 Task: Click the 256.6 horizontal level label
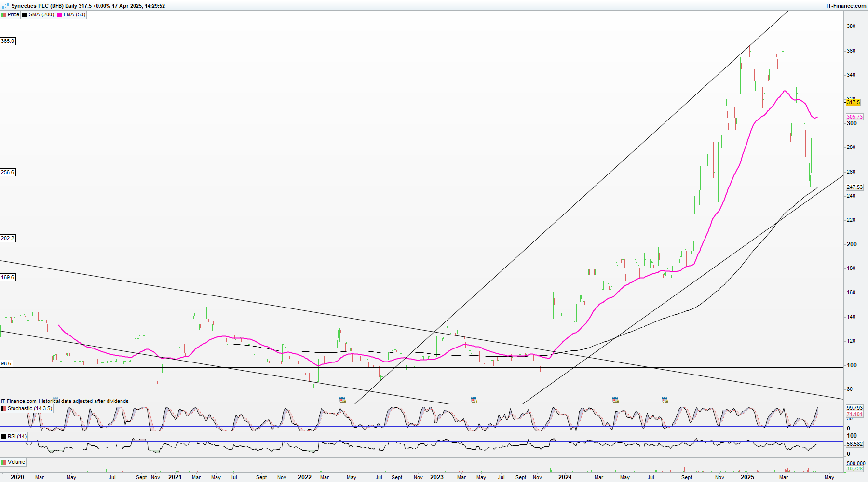pyautogui.click(x=8, y=172)
